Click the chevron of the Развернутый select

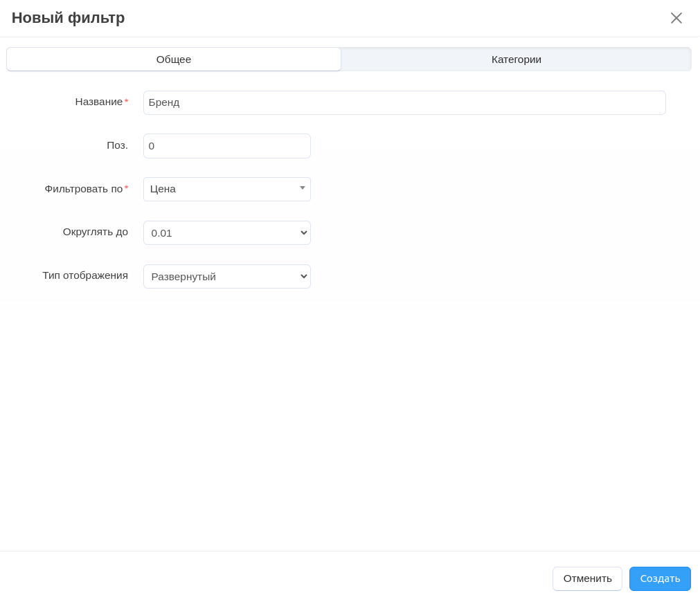click(x=303, y=277)
